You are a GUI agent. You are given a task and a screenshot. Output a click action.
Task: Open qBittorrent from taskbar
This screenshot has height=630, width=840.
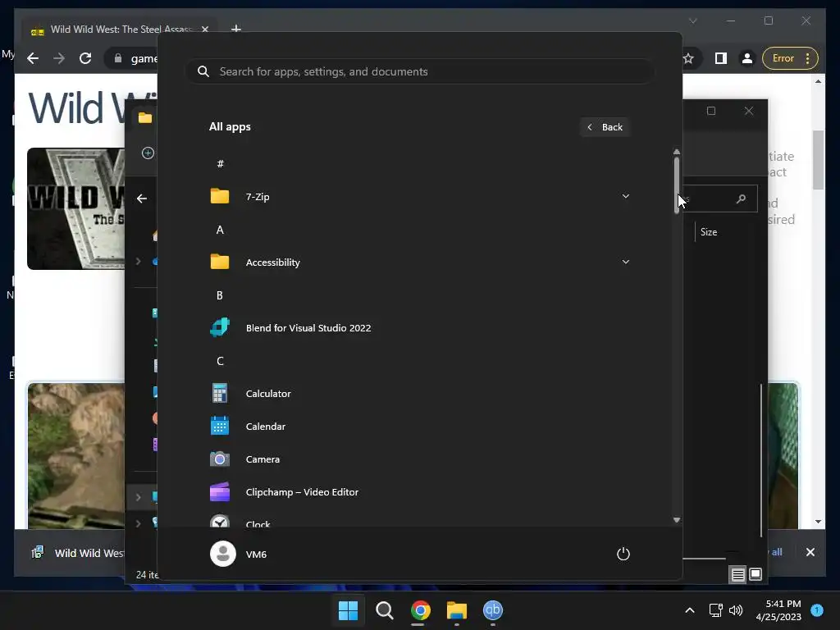tap(493, 610)
